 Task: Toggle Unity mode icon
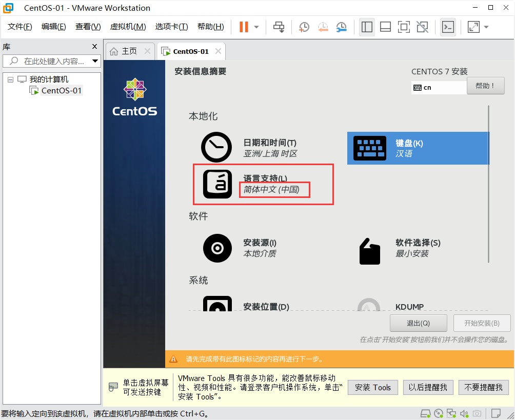[x=422, y=27]
